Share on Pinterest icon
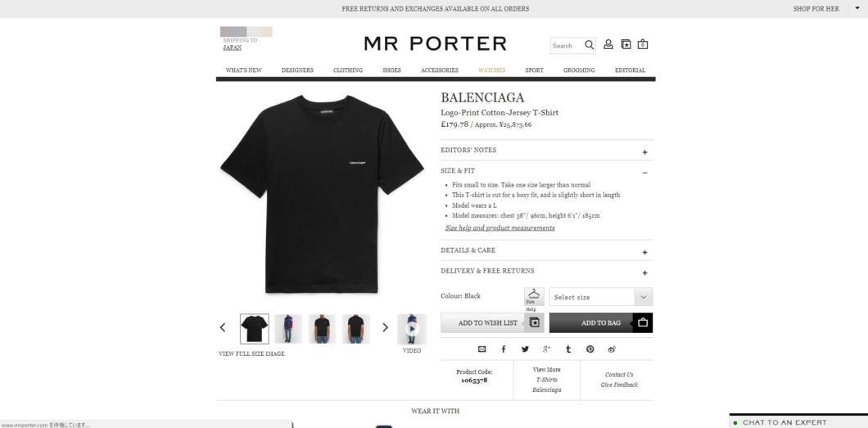The image size is (868, 428). [590, 349]
